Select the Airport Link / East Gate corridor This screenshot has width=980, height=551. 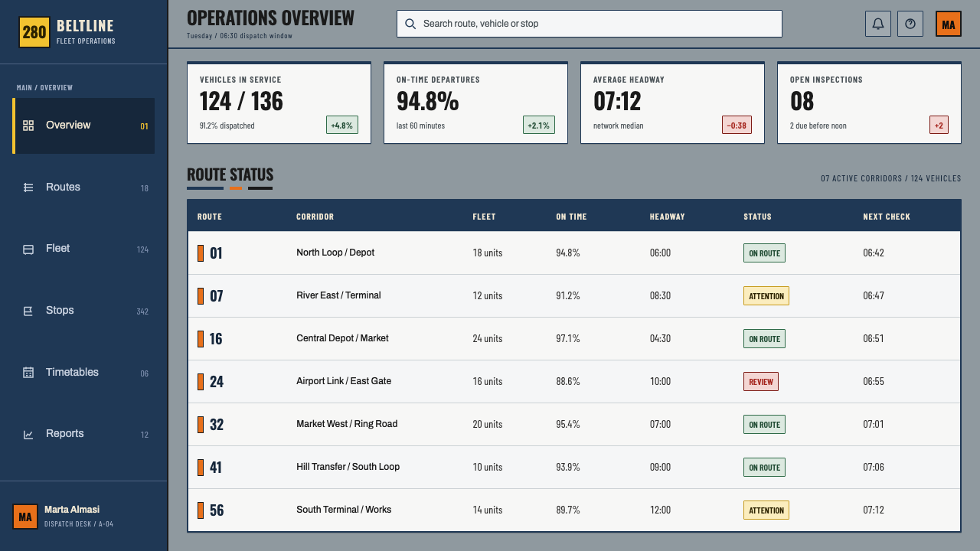coord(344,381)
